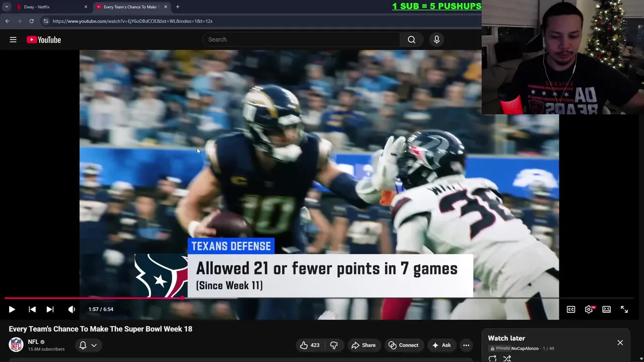644x362 pixels.
Task: Close the YouTube browser tab
Action: click(x=165, y=7)
